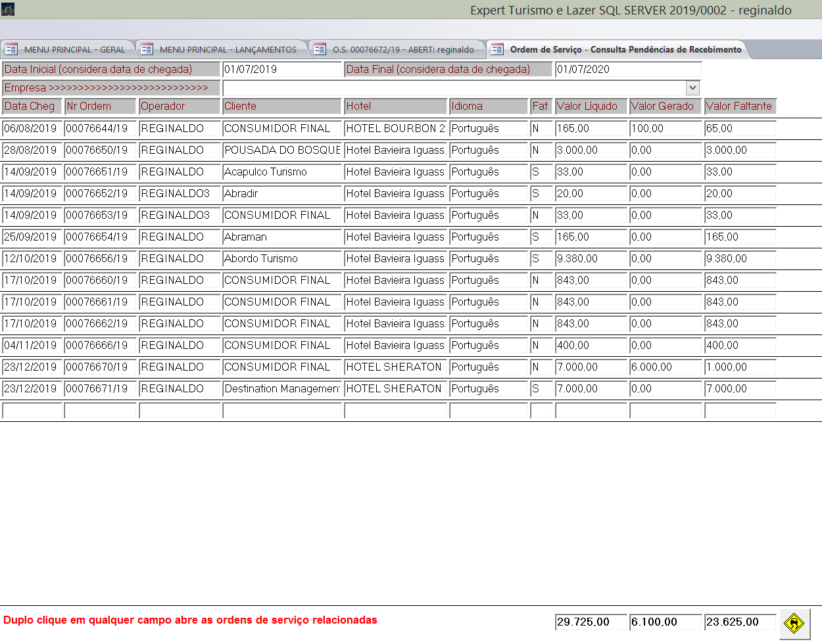Click the form icon on MENU PRINCIPAL - LANÇAMENTOS tab
The image size is (822, 644).
[147, 49]
